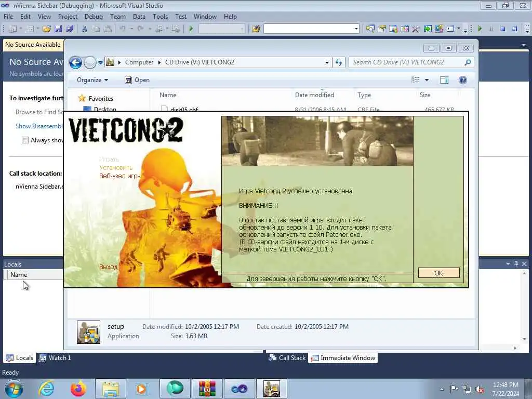Click the Computer breadcrumb in address bar
The width and height of the screenshot is (532, 399).
[x=139, y=62]
